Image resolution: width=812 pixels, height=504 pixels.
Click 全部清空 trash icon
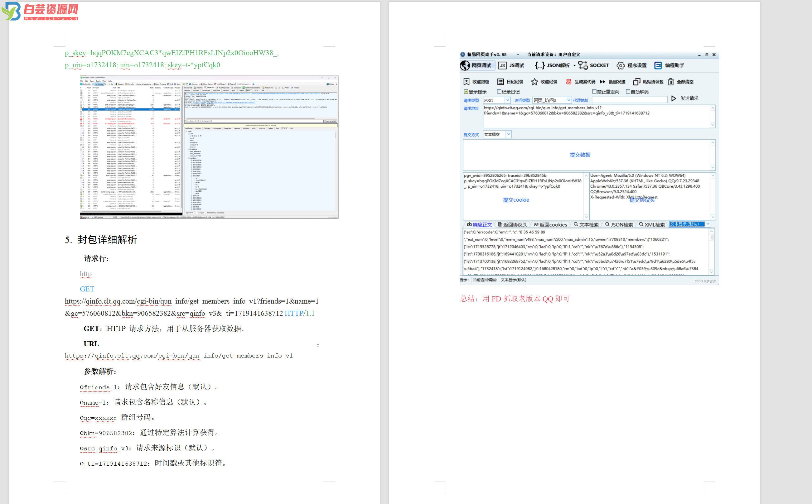click(x=671, y=82)
